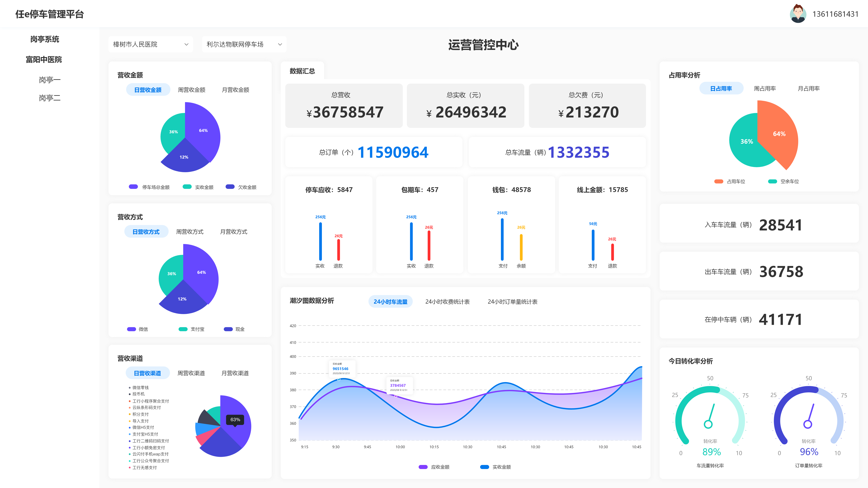Click the phone number 13611681431
The image size is (868, 488).
[x=835, y=14]
